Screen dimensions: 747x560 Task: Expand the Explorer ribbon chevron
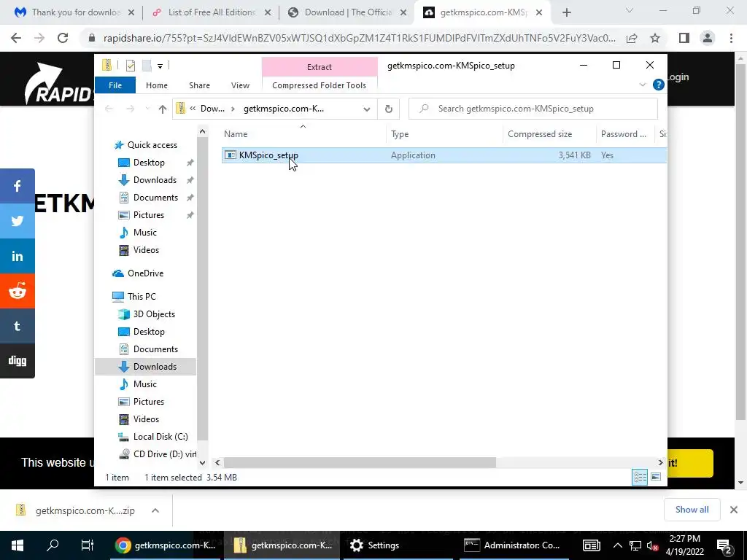(x=642, y=85)
